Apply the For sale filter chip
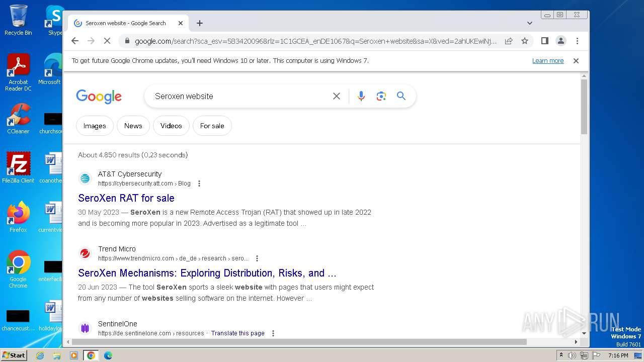The height and width of the screenshot is (362, 644). tap(212, 126)
